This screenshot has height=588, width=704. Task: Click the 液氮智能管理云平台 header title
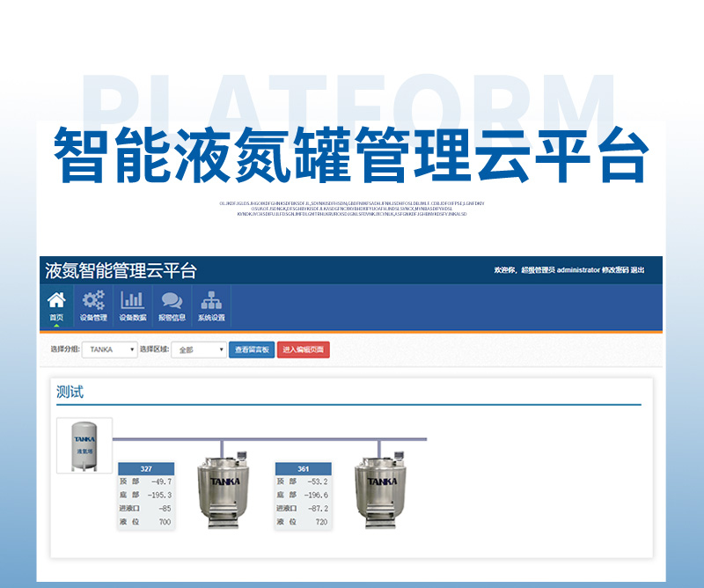pos(121,270)
